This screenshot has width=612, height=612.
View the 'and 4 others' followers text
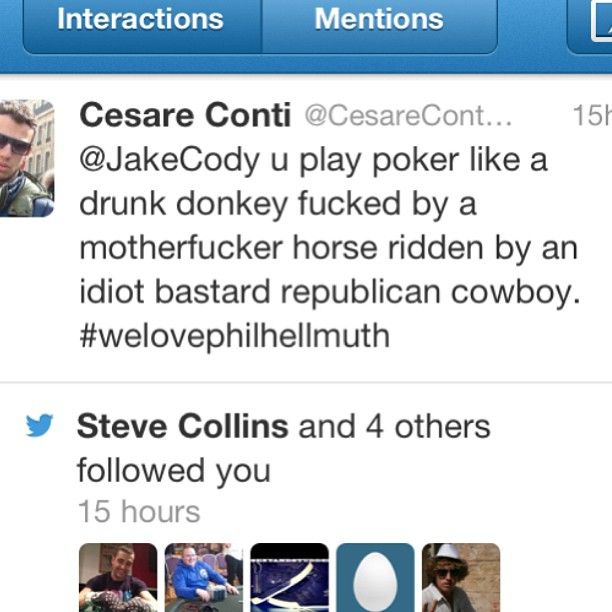tap(394, 426)
